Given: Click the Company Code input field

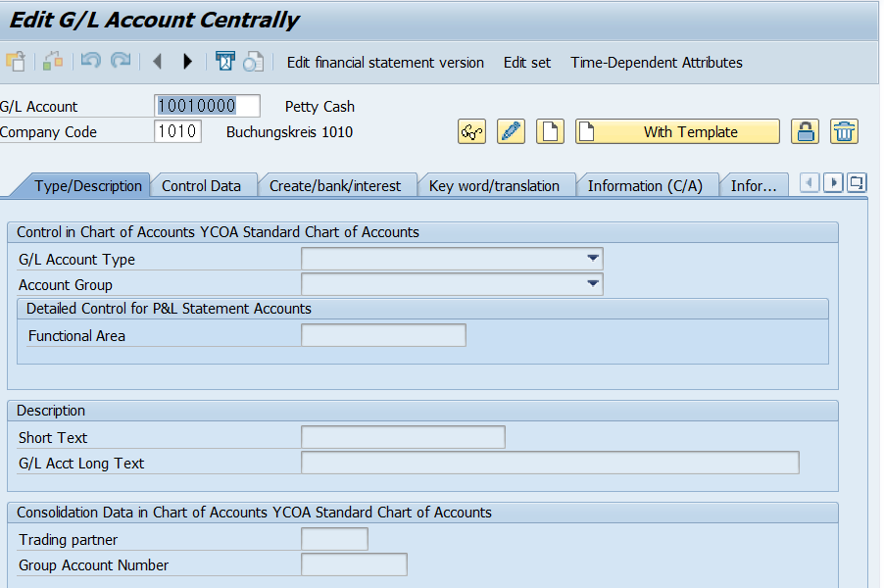Looking at the screenshot, I should (x=177, y=131).
